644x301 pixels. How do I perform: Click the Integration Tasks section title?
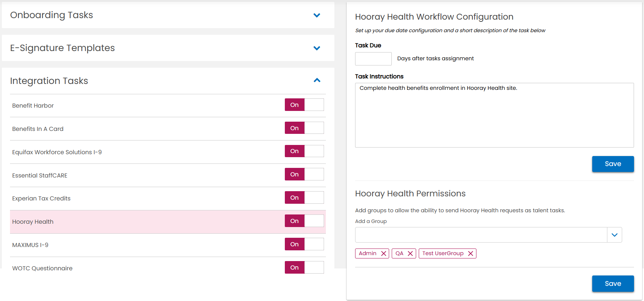point(49,81)
